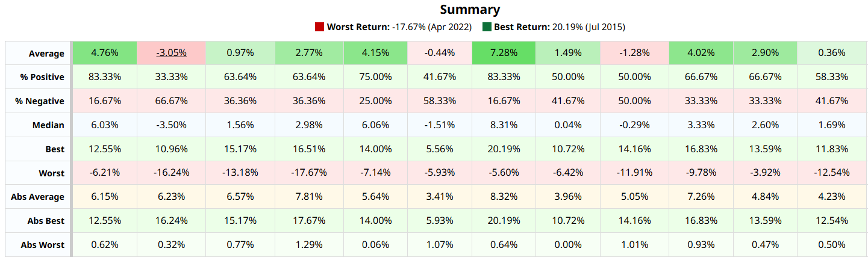Click the green Best Return color swatch
Image resolution: width=868 pixels, height=266 pixels.
click(487, 27)
